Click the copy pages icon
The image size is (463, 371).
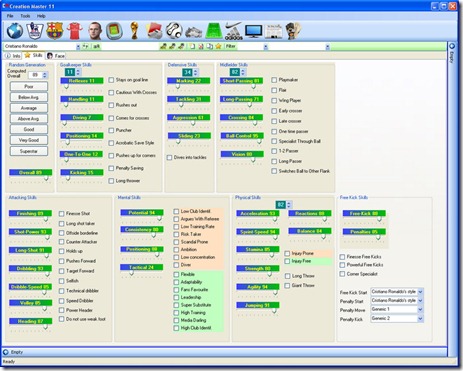(x=209, y=46)
